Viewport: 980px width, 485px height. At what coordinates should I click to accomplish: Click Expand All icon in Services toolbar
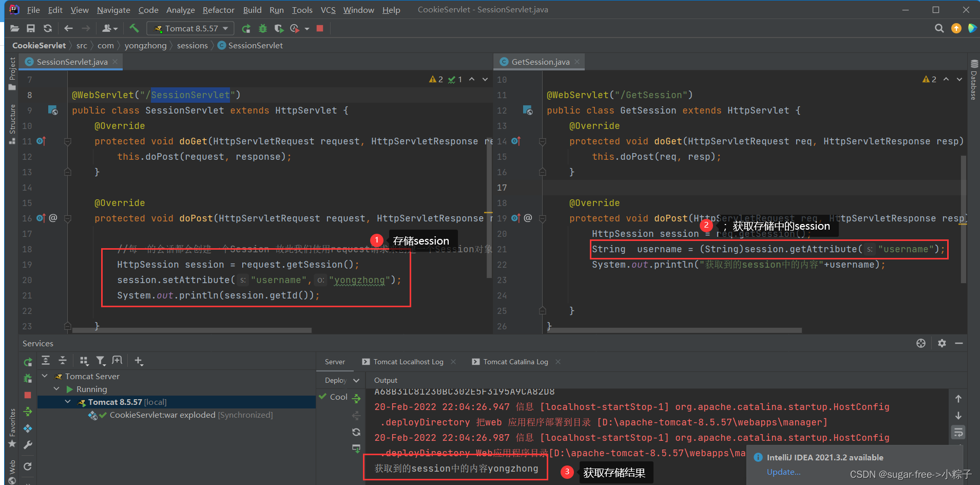click(x=46, y=360)
